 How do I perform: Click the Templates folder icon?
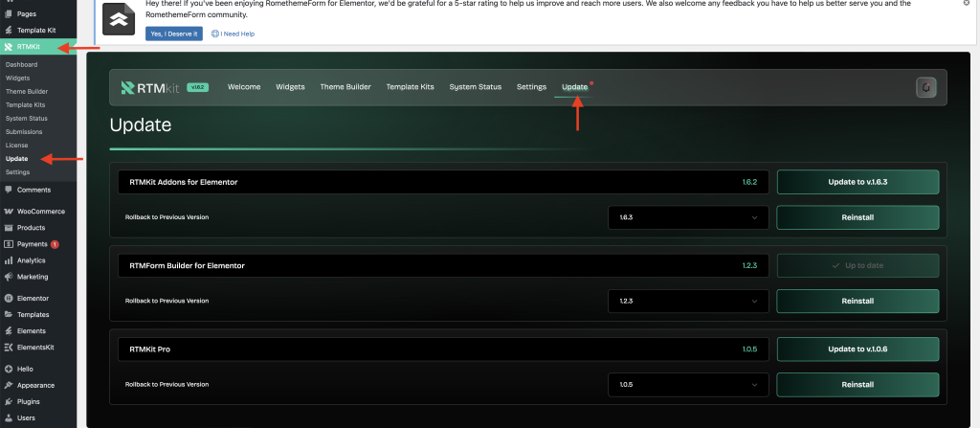click(8, 315)
